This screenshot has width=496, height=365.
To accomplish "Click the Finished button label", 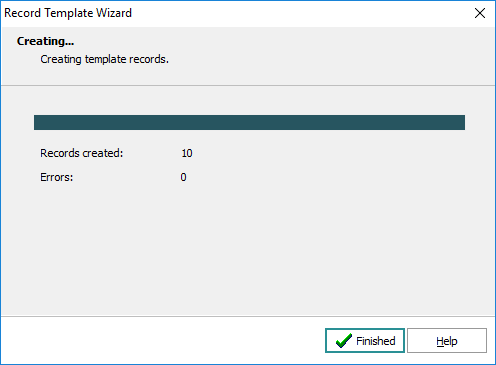I will click(x=376, y=341).
